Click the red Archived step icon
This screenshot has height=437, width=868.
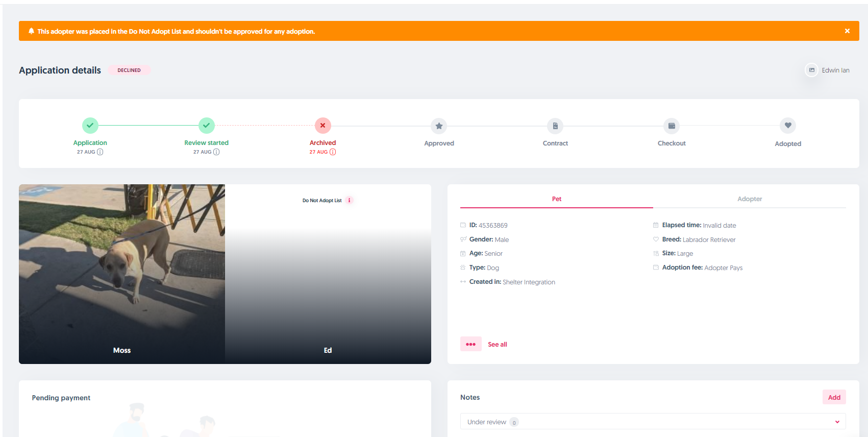point(323,125)
